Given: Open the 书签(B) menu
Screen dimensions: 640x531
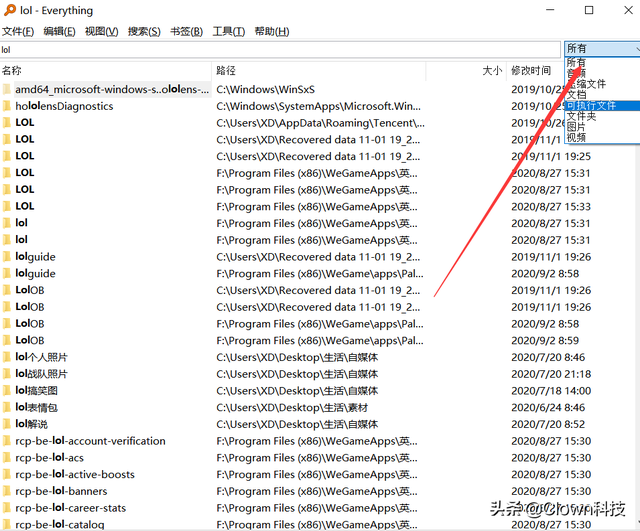Looking at the screenshot, I should (187, 31).
